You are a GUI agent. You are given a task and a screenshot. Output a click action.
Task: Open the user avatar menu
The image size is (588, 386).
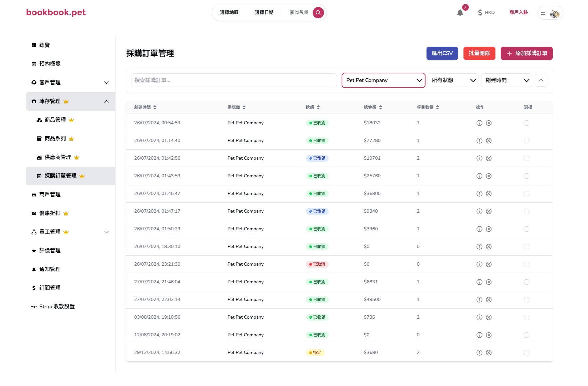tap(550, 13)
